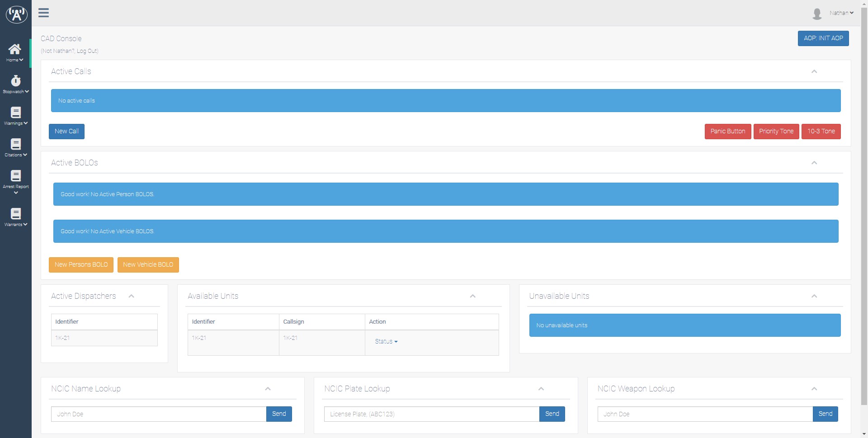The image size is (868, 438).
Task: Send the NCIC Name Lookup query
Action: pos(278,414)
